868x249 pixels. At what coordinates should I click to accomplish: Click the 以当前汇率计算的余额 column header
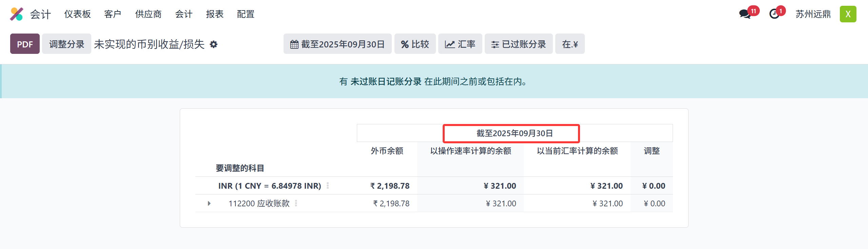[577, 151]
